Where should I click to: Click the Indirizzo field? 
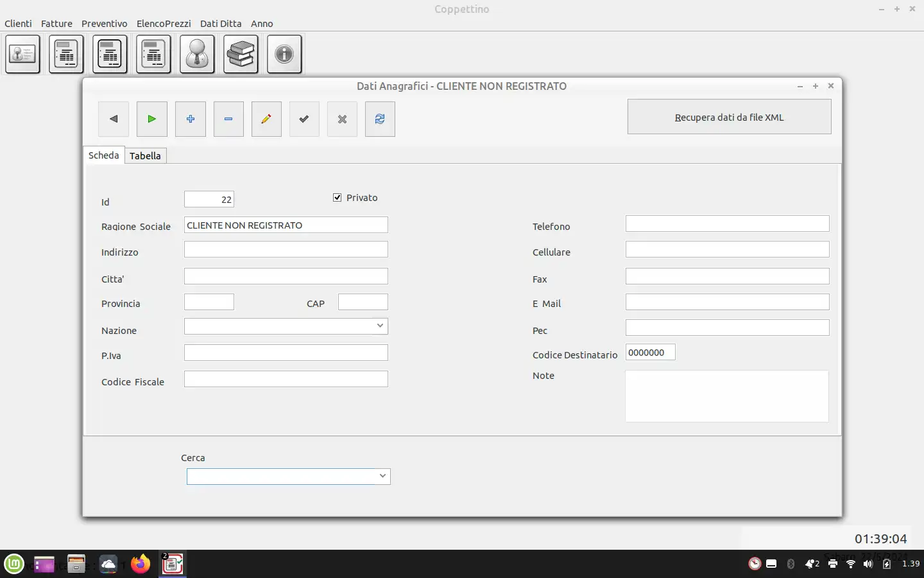pos(286,249)
